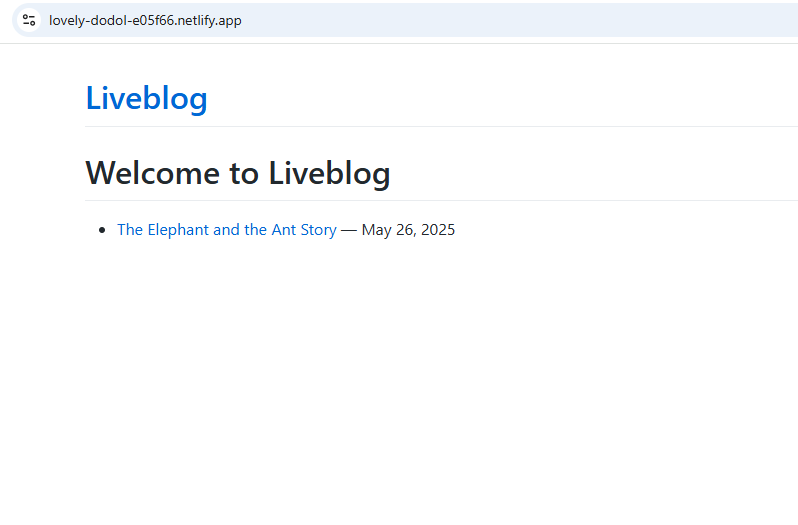
Task: Click the dash between story title and date
Action: coord(349,230)
